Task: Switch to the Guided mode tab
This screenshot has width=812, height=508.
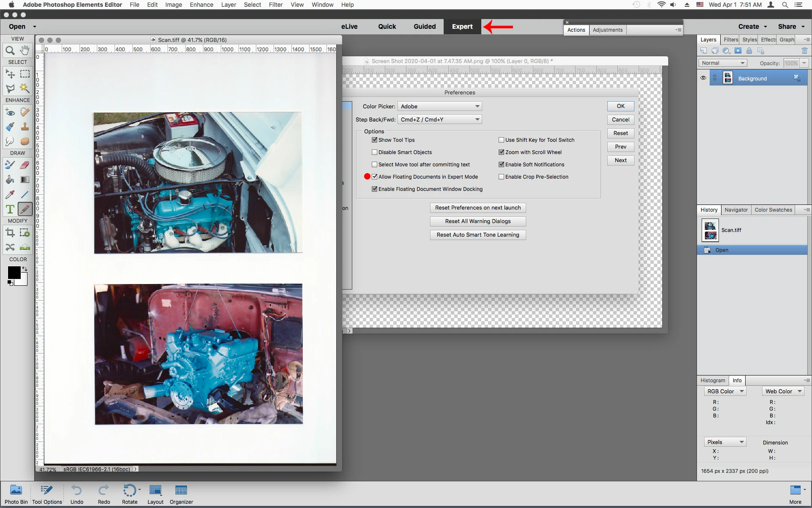Action: click(424, 27)
